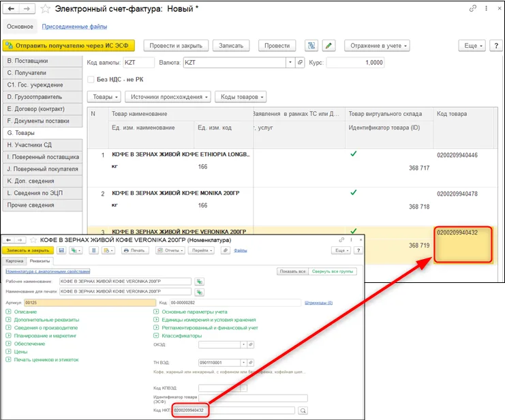Send invoice via Отправить получателю через ИС ЭСФ
This screenshot has height=420, width=505.
coord(69,46)
